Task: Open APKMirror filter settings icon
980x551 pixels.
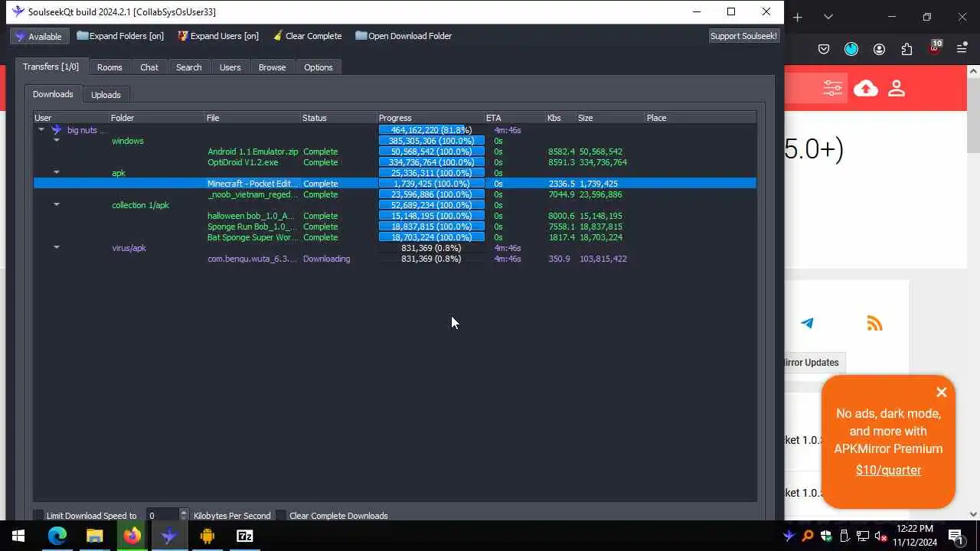Action: [833, 89]
